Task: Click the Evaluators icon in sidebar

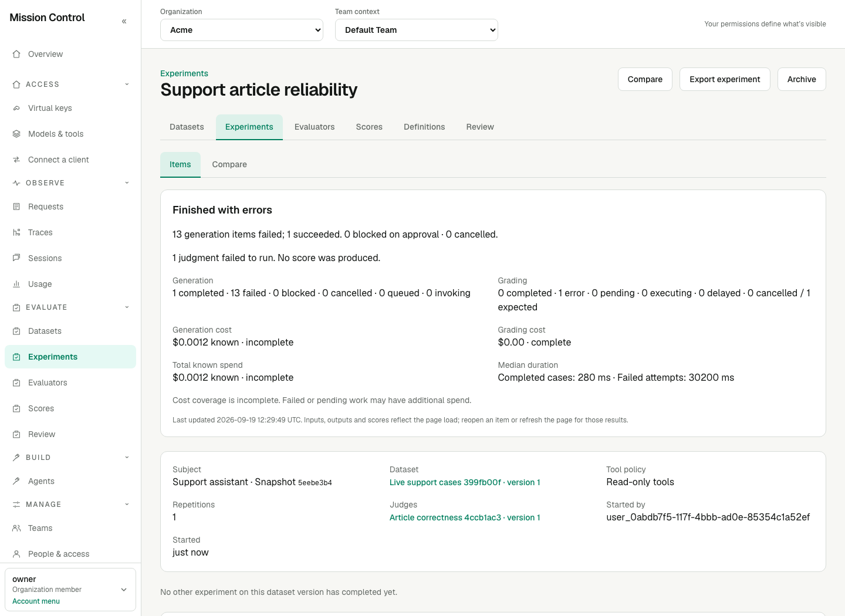Action: tap(16, 383)
